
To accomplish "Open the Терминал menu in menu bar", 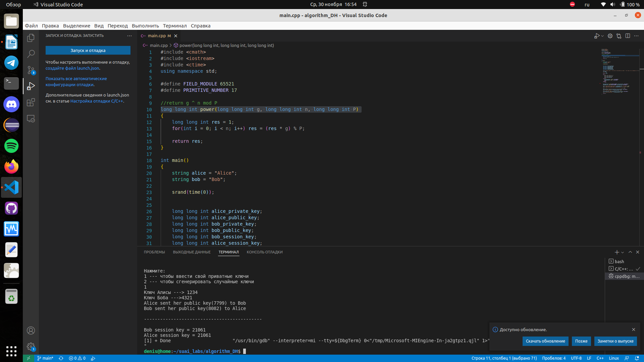I will click(x=174, y=26).
